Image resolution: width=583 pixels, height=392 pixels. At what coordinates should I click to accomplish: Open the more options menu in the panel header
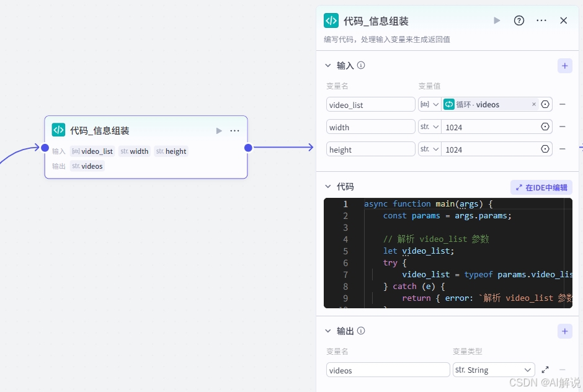(x=541, y=20)
